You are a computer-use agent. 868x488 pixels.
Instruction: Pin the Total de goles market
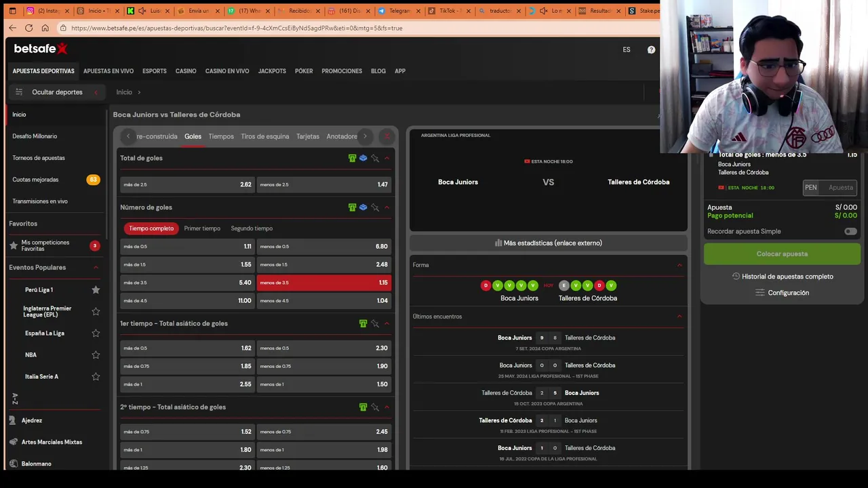375,158
